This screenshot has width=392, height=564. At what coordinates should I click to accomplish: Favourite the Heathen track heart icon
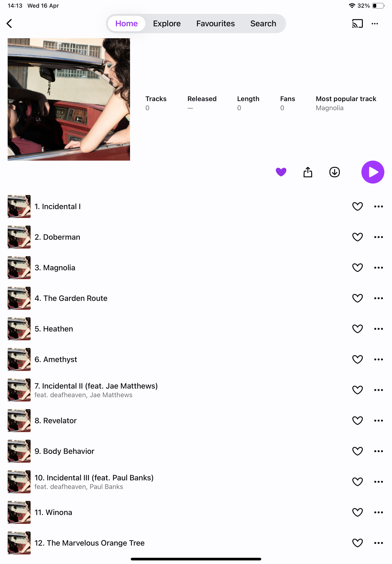[x=357, y=329]
